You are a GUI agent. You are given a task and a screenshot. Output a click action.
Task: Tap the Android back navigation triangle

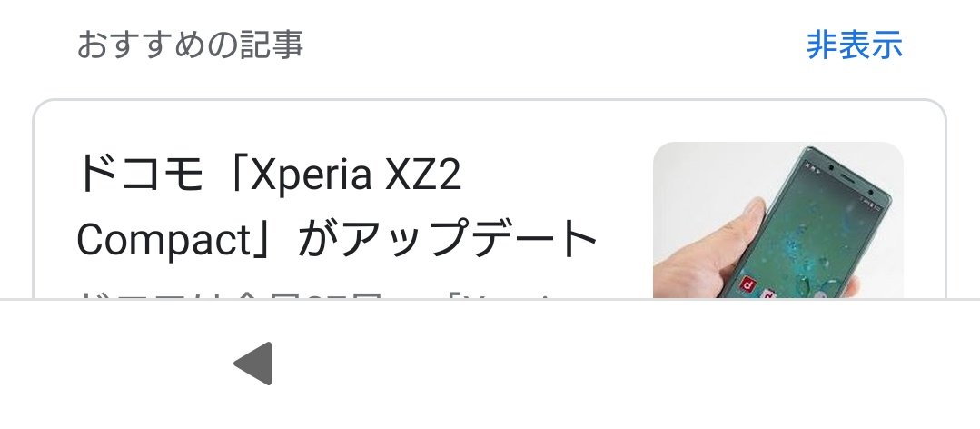[253, 364]
